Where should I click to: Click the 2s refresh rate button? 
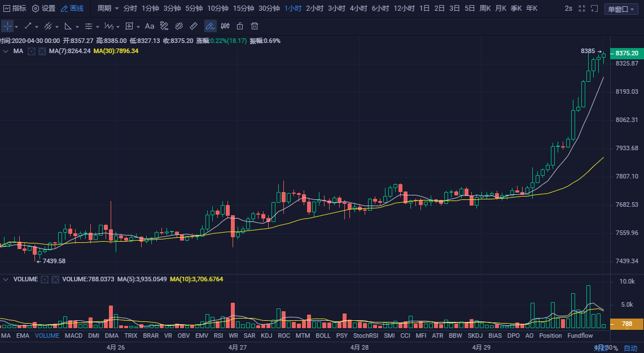click(568, 8)
